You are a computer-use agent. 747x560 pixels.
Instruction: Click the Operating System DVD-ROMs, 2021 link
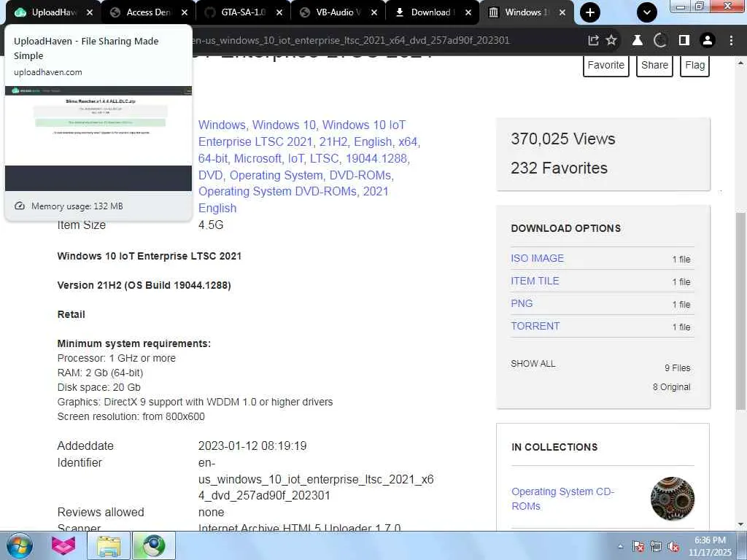coord(293,192)
